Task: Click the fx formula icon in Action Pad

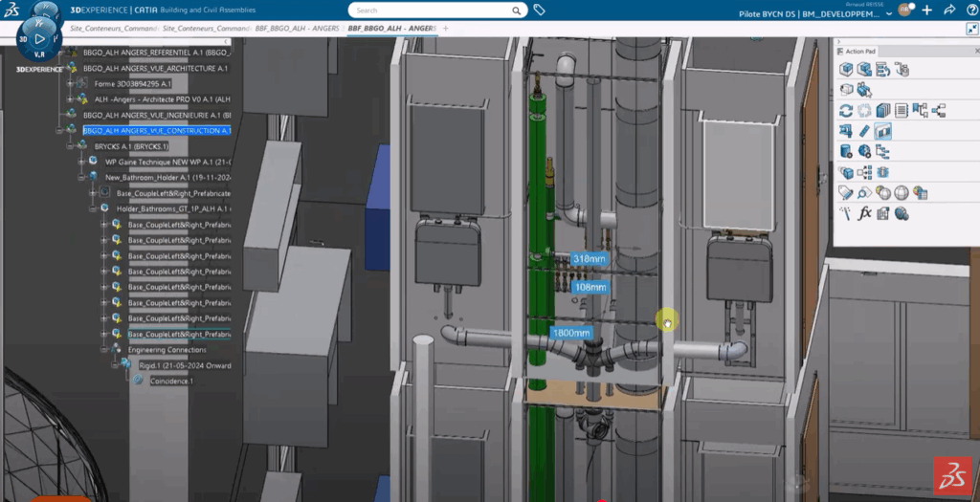Action: [864, 213]
